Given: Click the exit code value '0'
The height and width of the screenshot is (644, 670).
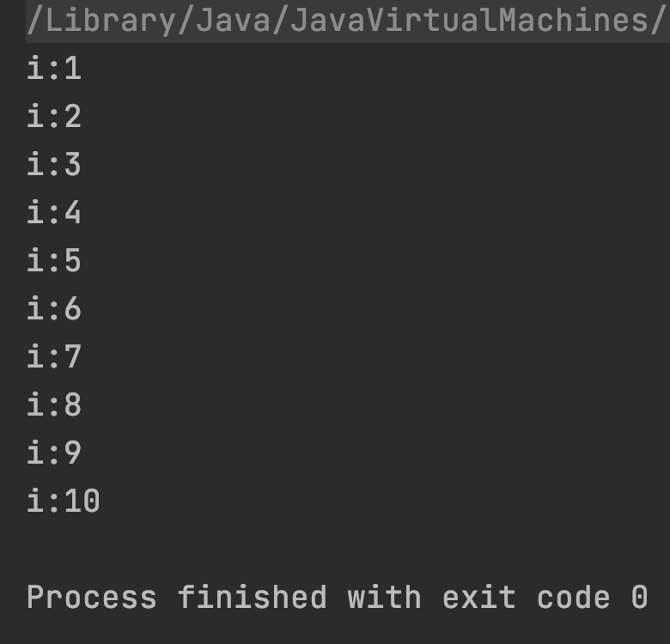Looking at the screenshot, I should [x=640, y=597].
